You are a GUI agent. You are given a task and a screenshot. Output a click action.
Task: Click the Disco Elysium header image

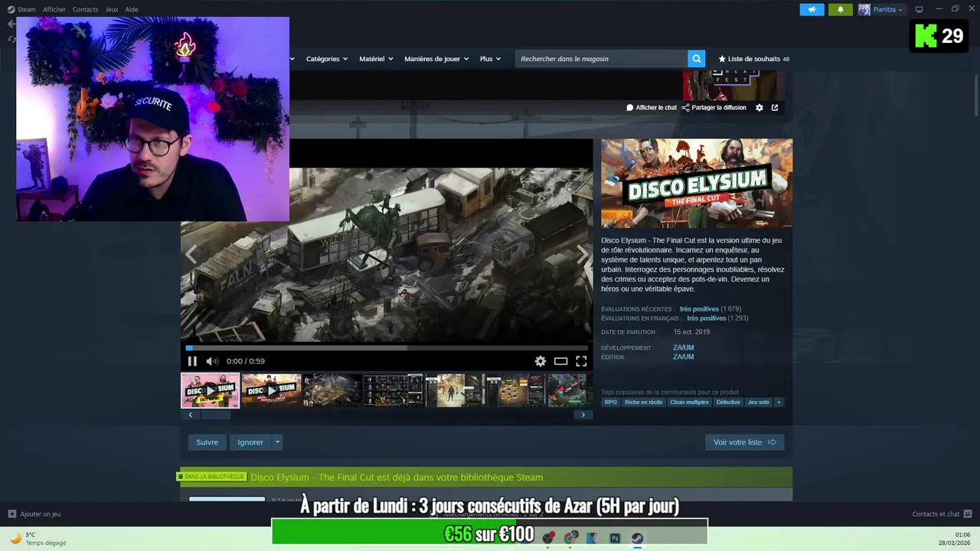(x=697, y=183)
